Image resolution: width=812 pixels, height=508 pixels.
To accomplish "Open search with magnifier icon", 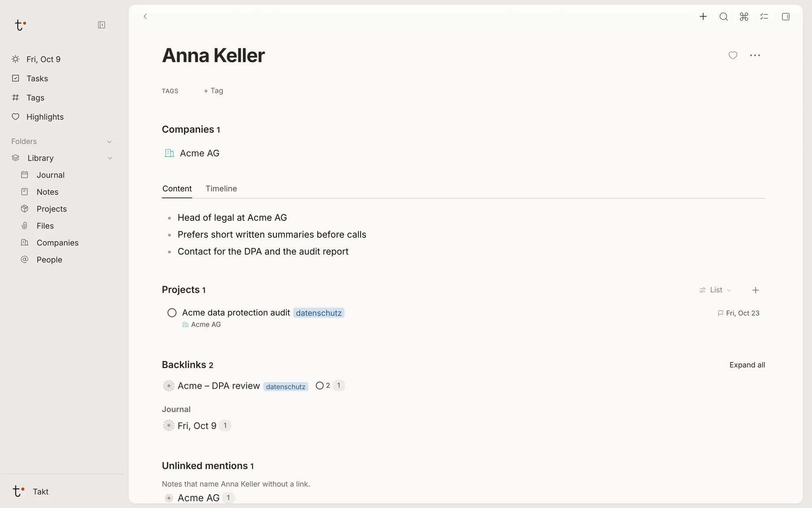I will tap(723, 17).
